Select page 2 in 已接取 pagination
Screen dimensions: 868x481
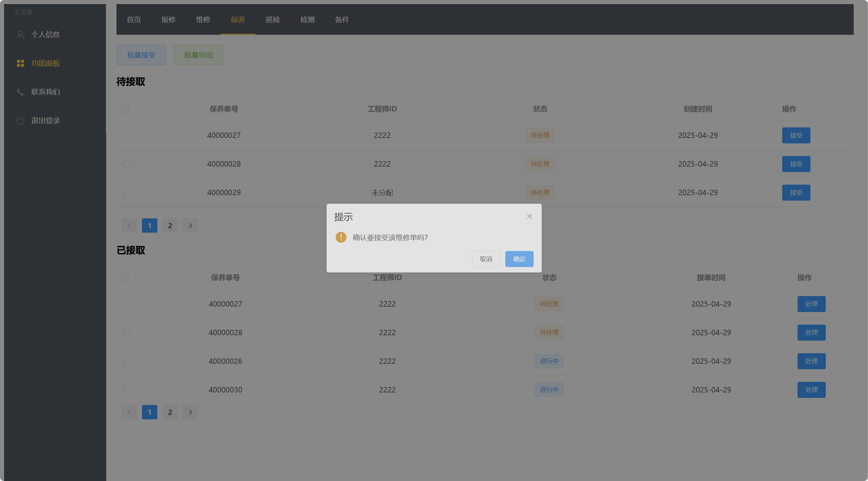click(x=170, y=412)
